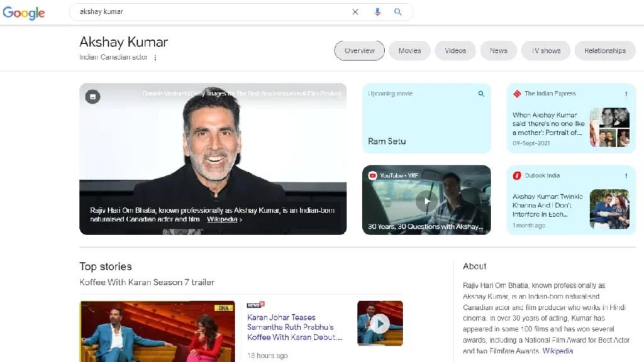The width and height of the screenshot is (644, 362).
Task: Follow the Wikipedia link in the About section
Action: (557, 351)
